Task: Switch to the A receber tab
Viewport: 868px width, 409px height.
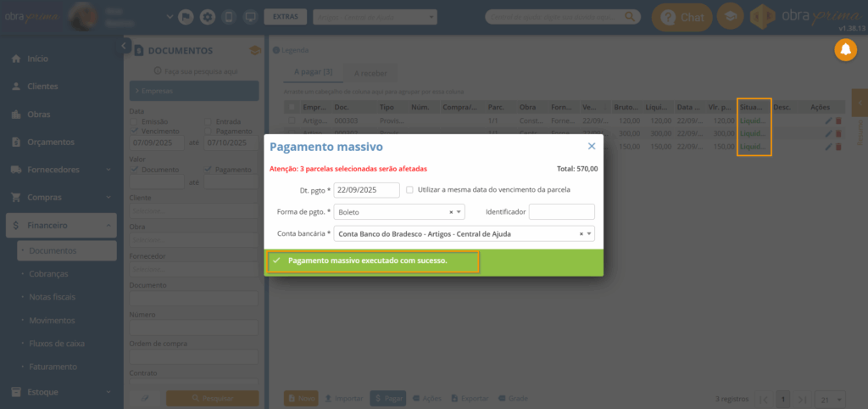Action: [368, 73]
